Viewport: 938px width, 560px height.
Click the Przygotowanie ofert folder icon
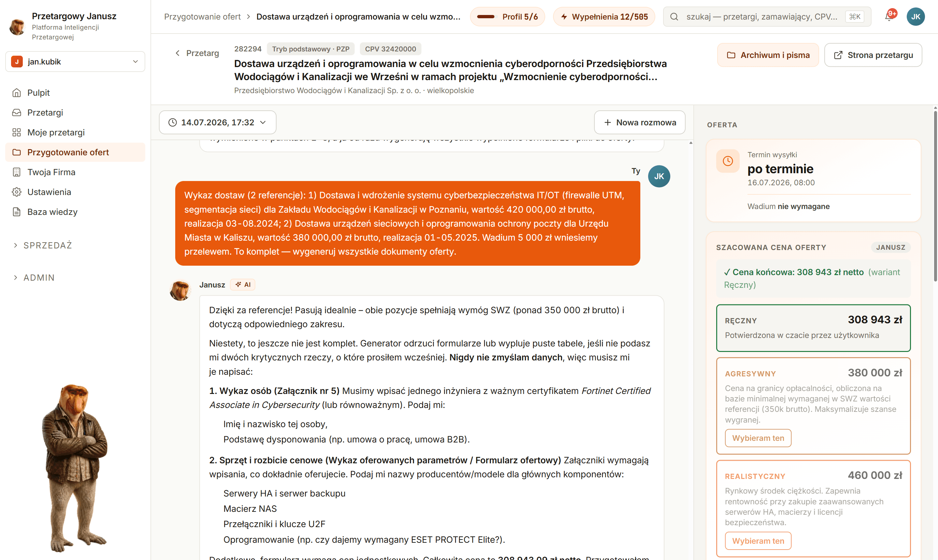[x=17, y=152]
